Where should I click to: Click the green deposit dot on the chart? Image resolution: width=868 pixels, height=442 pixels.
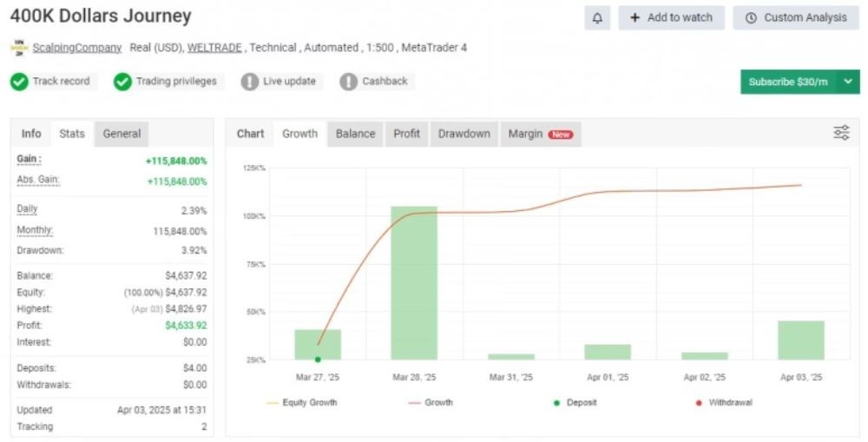click(x=318, y=360)
